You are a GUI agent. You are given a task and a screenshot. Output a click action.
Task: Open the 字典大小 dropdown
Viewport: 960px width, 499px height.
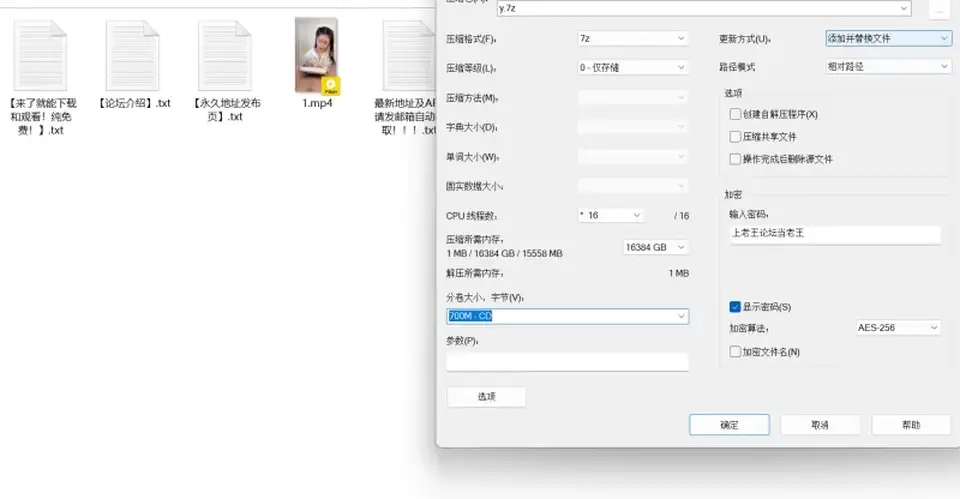pos(633,127)
